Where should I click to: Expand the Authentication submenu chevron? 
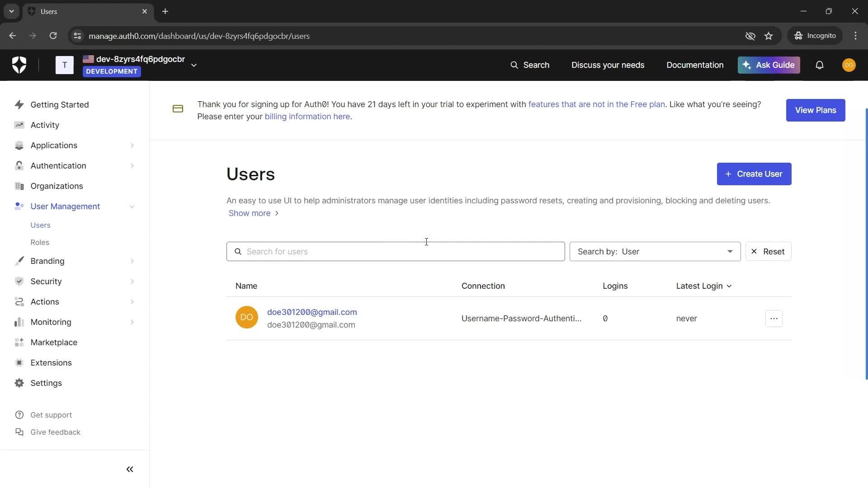click(x=132, y=165)
